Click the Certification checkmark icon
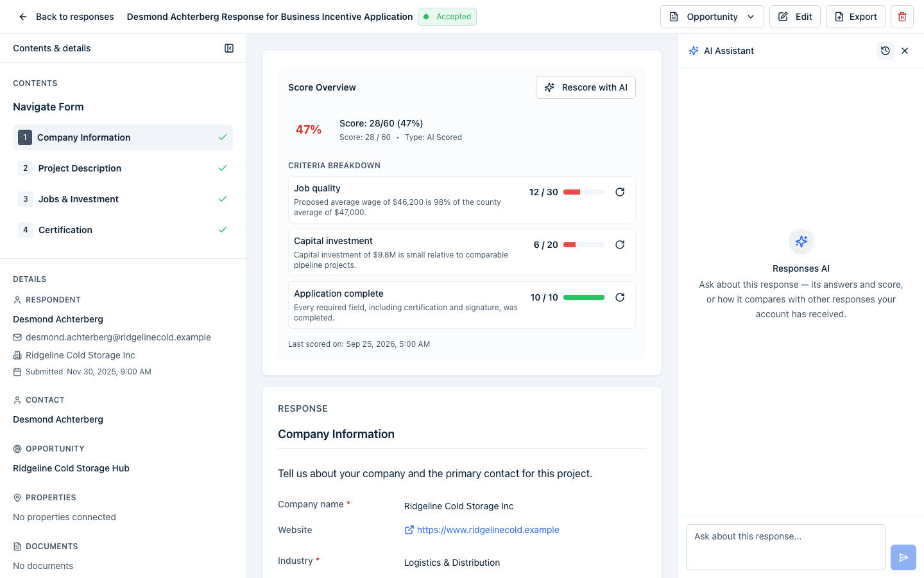Screen dimensions: 924x578 pos(223,230)
